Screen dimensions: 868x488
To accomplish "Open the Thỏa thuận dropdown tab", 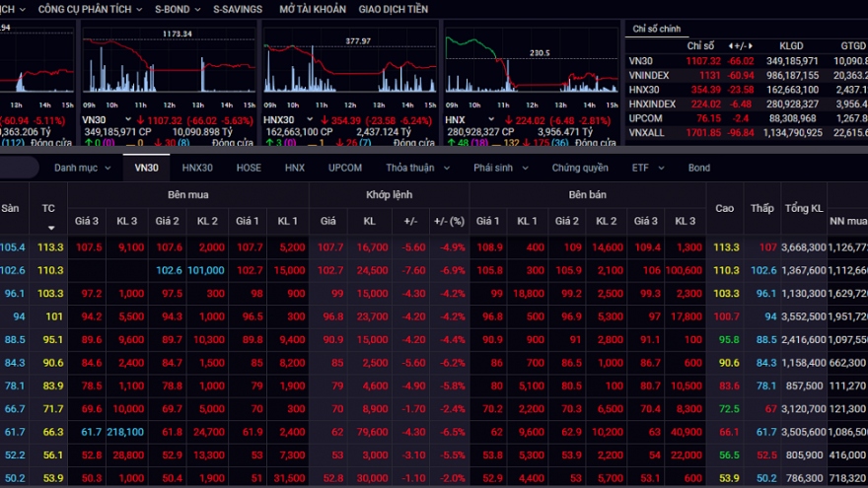I will (414, 168).
